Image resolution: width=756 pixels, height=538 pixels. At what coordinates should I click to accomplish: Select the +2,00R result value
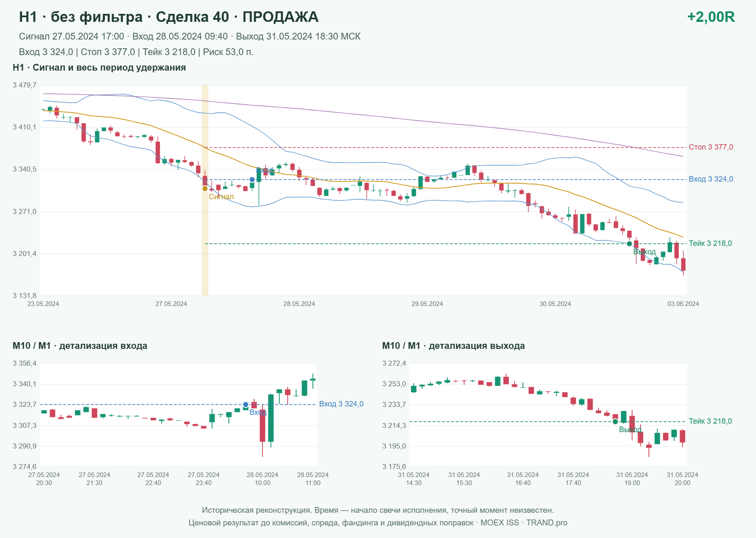pos(711,17)
